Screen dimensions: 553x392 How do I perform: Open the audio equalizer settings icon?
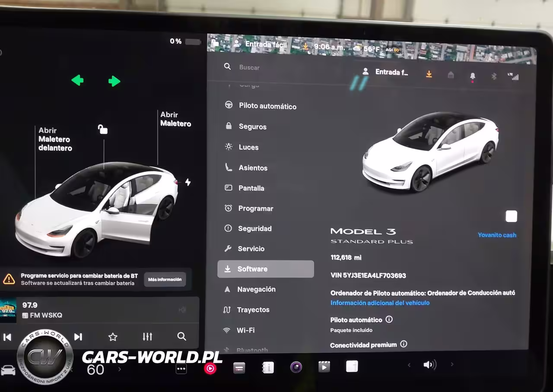tap(147, 337)
